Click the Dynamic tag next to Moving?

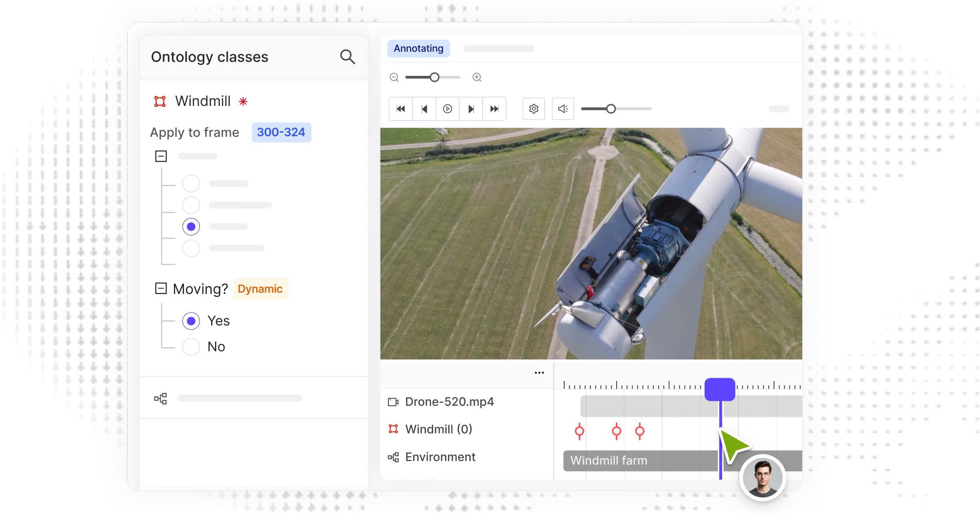pos(259,288)
